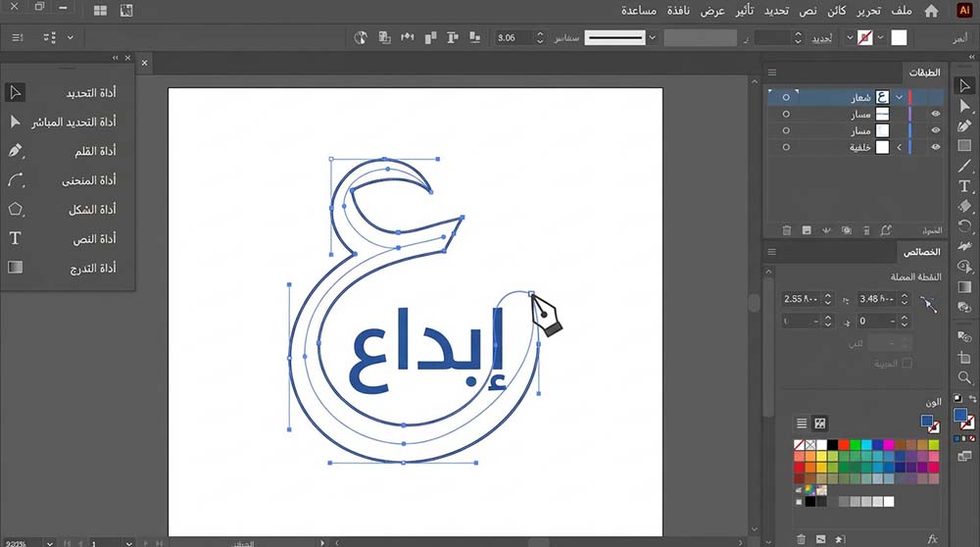Open the تأثير menu
The height and width of the screenshot is (547, 980).
[745, 11]
